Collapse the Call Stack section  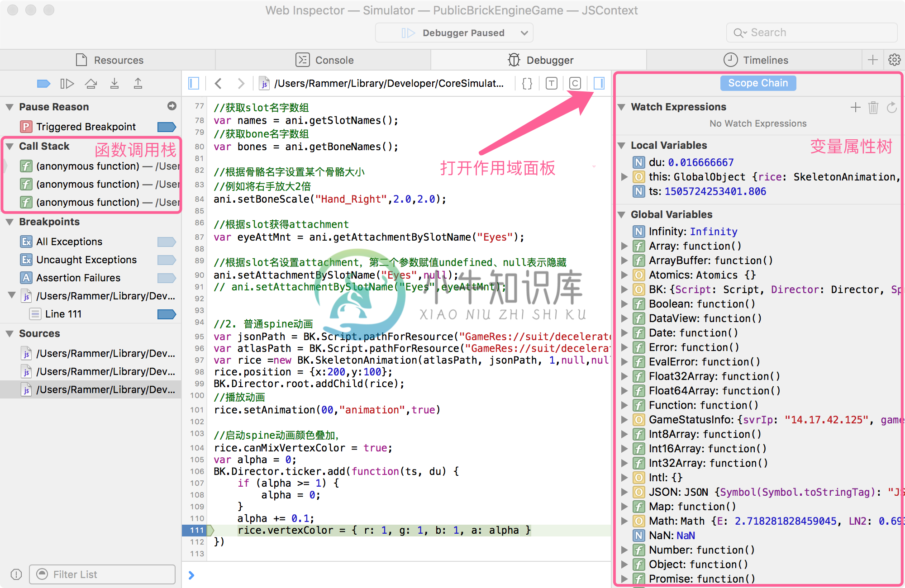click(x=10, y=147)
